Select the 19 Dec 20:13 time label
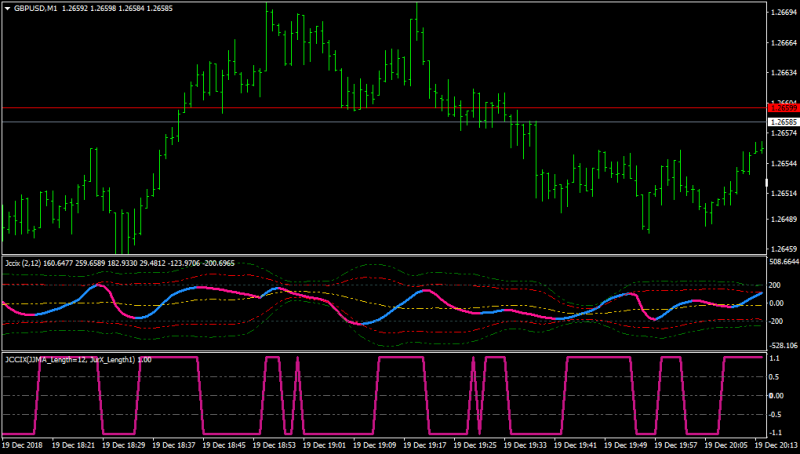This screenshot has height=454, width=800. [777, 445]
